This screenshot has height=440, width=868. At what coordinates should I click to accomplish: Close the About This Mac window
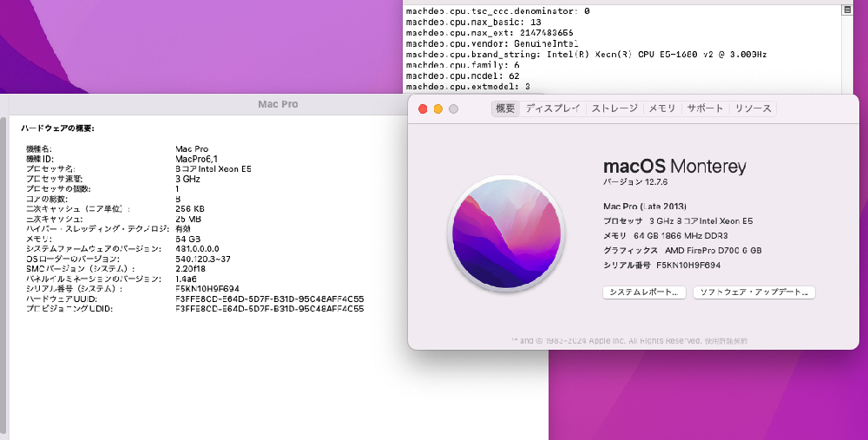pos(423,108)
